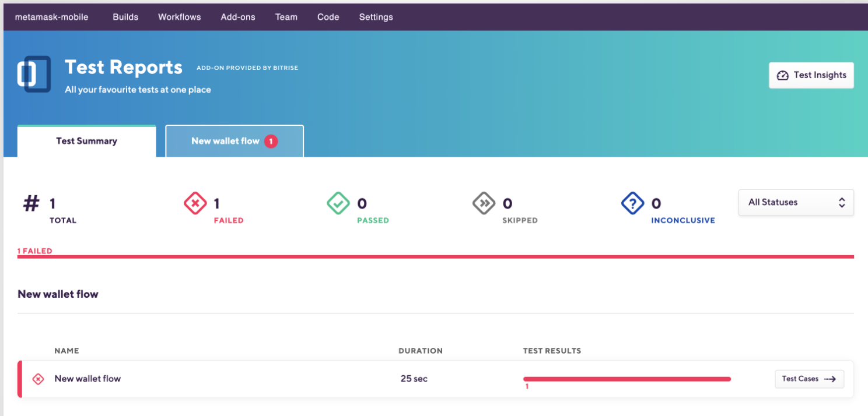The height and width of the screenshot is (416, 868).
Task: Click the DURATION column header
Action: (421, 351)
